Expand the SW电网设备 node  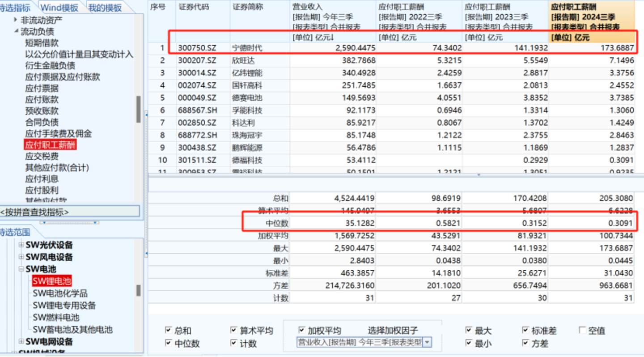[21, 342]
